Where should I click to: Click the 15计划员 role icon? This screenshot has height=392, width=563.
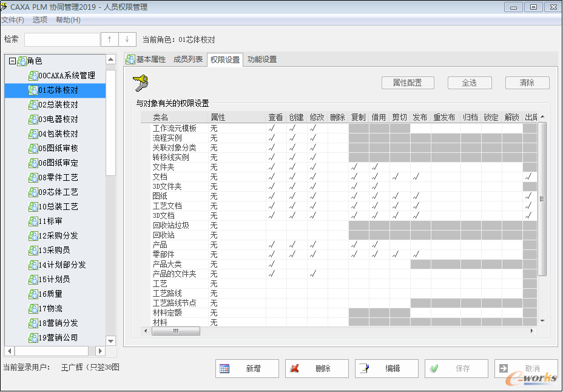pyautogui.click(x=33, y=279)
